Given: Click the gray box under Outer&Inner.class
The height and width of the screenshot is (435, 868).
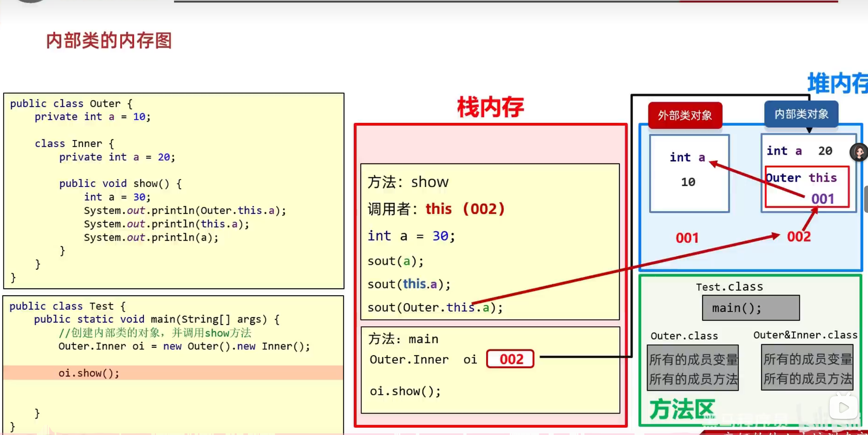Looking at the screenshot, I should coord(807,368).
